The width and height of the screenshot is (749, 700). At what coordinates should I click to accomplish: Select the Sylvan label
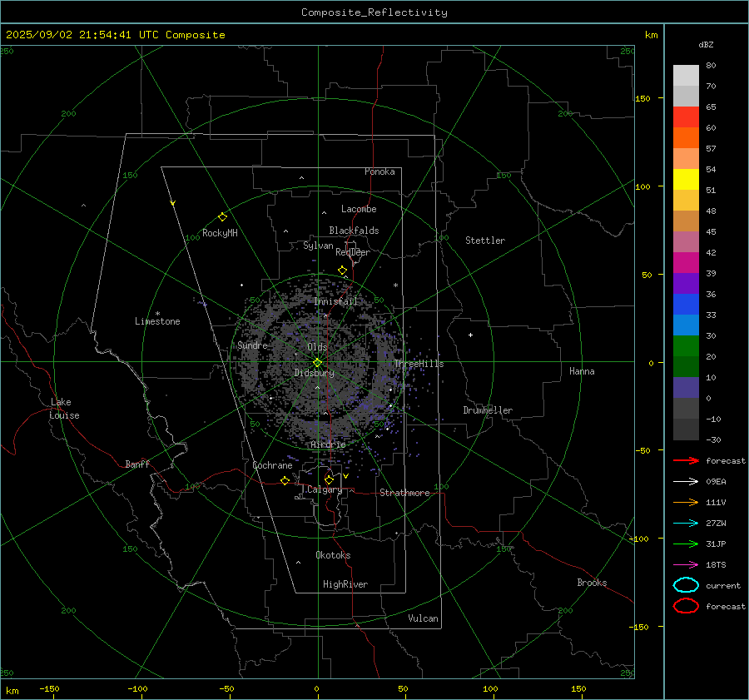pyautogui.click(x=318, y=246)
